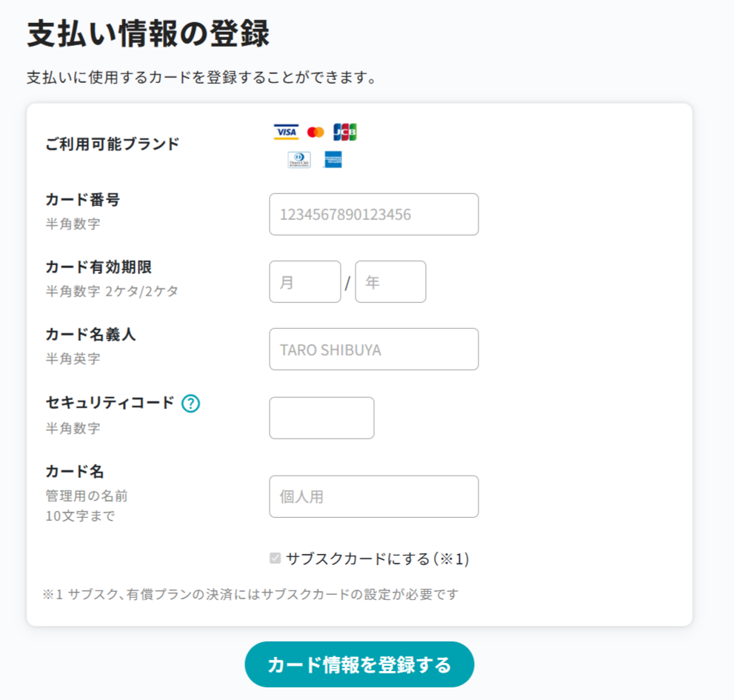This screenshot has width=734, height=700.
Task: Click the カード番号 field label
Action: [82, 199]
